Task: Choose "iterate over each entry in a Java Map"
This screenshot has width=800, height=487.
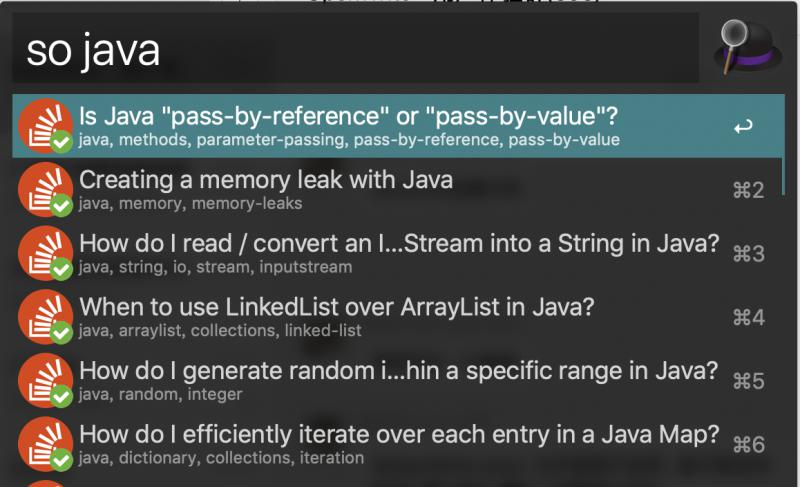Action: pyautogui.click(x=398, y=444)
